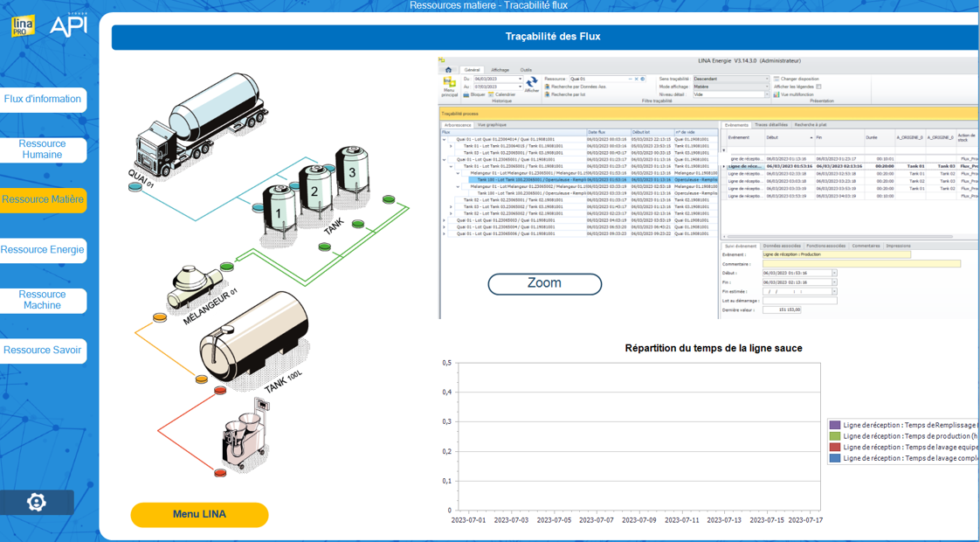Click the blue Temps de lavage complet legend swatch
The height and width of the screenshot is (542, 980).
point(834,459)
